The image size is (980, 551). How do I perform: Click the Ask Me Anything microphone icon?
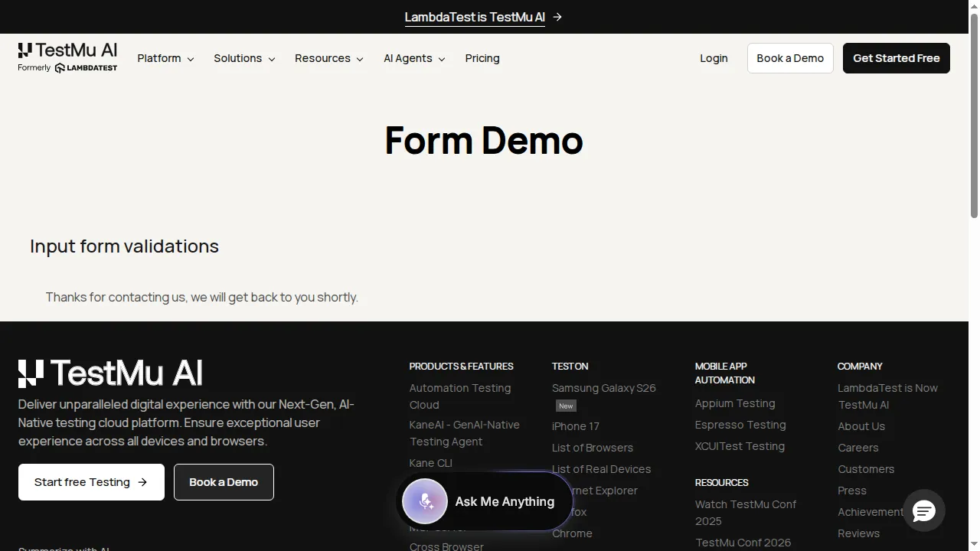(425, 501)
